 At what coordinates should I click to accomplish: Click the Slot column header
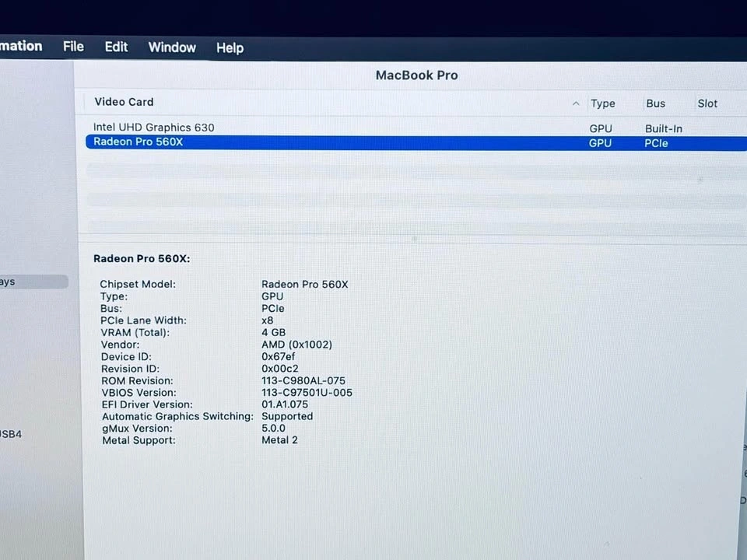coord(707,103)
